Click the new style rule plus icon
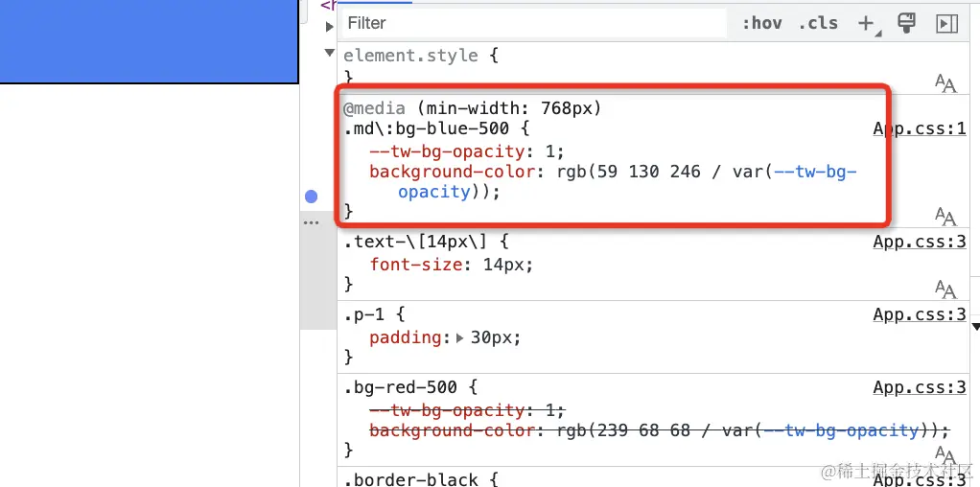980x487 pixels. [x=867, y=24]
